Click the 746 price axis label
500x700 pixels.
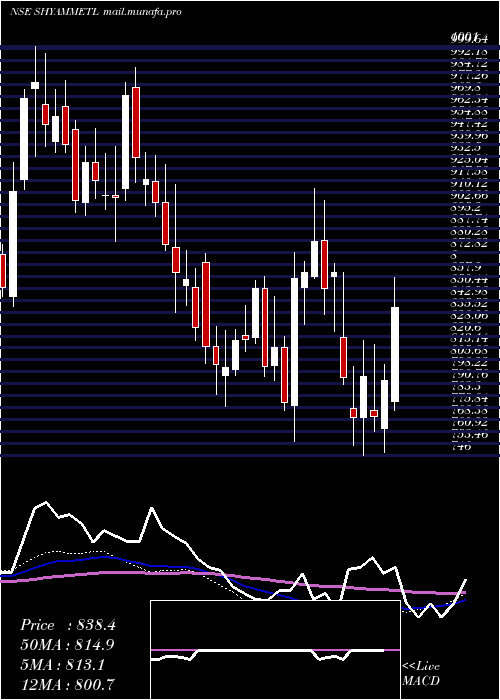(461, 446)
